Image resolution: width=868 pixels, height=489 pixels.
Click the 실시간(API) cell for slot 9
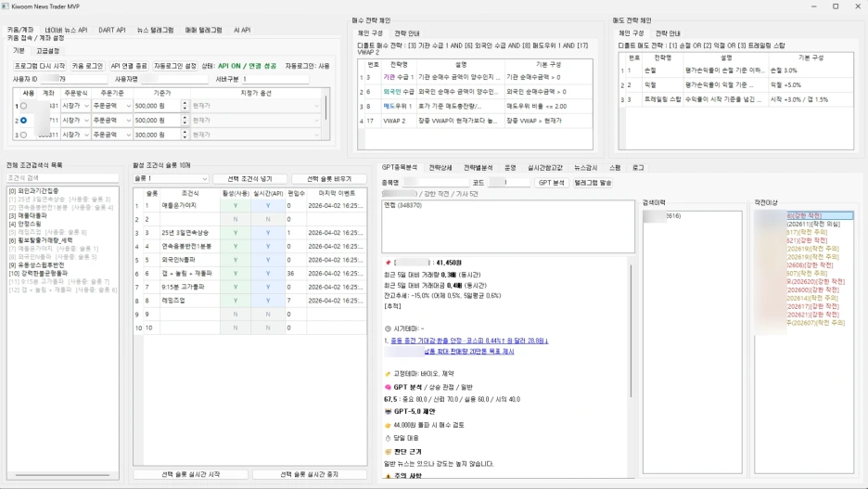click(x=268, y=314)
